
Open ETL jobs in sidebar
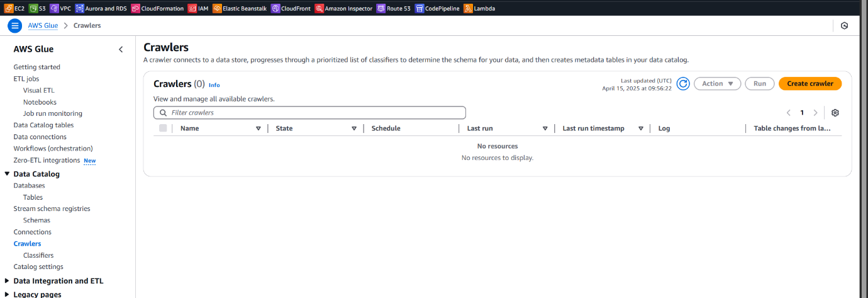(26, 79)
